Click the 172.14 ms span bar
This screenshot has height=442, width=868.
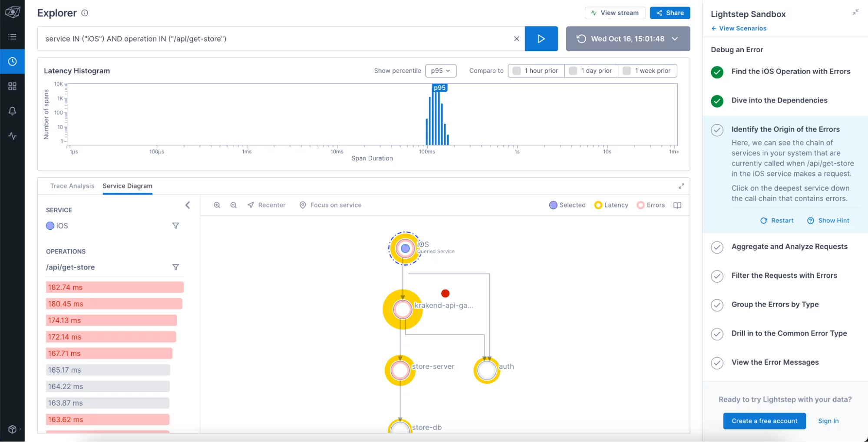pos(111,337)
